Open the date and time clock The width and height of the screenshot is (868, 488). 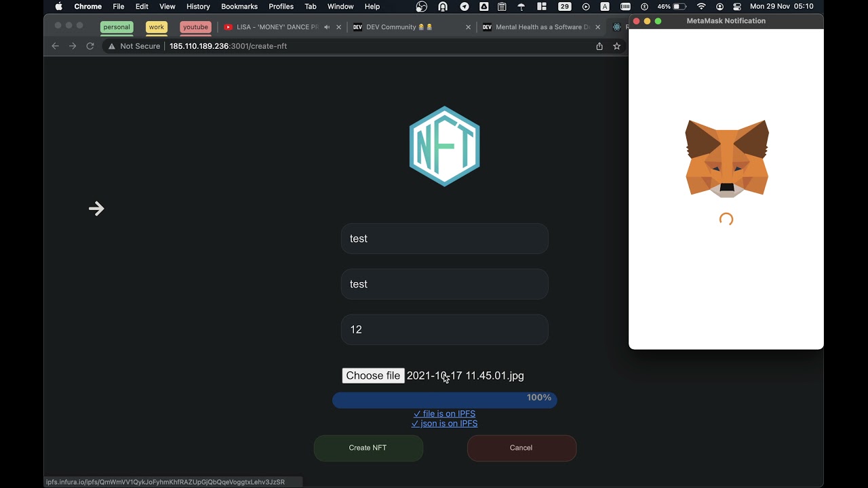[x=782, y=7]
